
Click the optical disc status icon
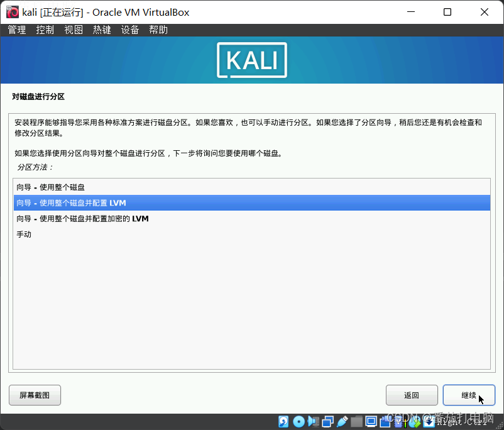(x=299, y=421)
